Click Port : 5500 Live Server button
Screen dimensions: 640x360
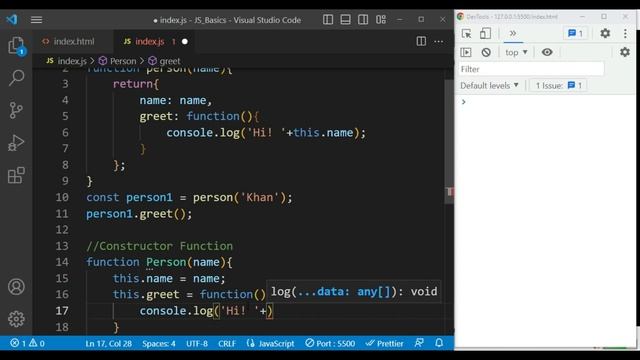330,343
